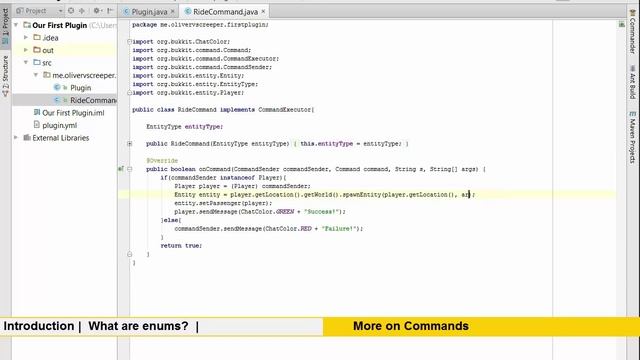Switch to the RideCommand.java tab
This screenshot has height=360, width=640.
point(225,12)
